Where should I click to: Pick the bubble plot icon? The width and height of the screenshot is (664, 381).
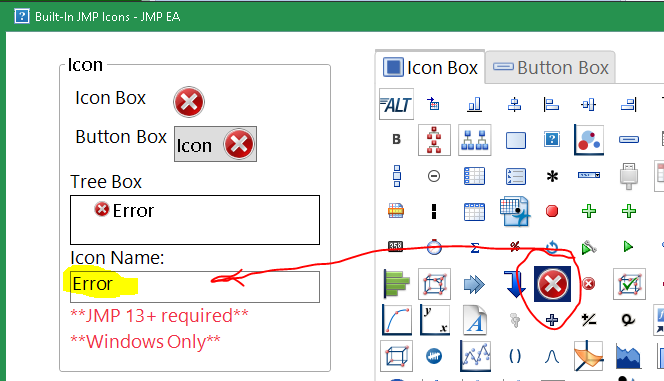[589, 140]
